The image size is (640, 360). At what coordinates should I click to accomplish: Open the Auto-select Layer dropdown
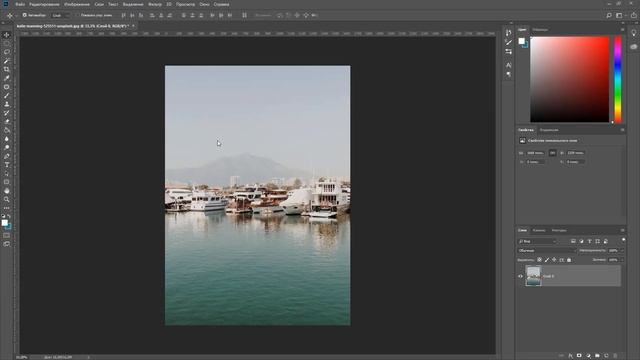point(61,15)
